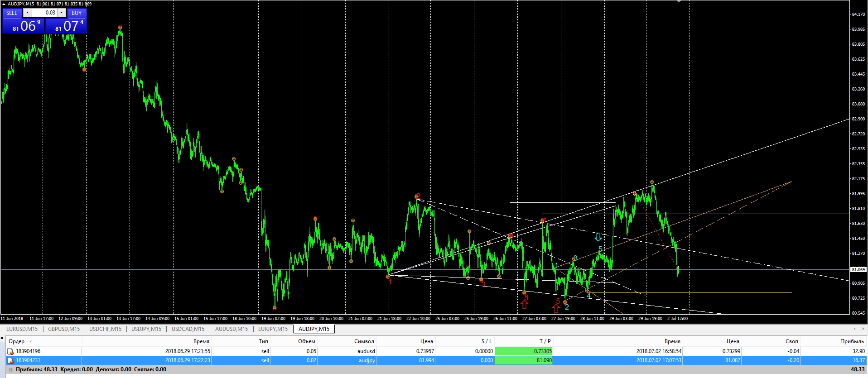Select the blue down arrow on chart
This screenshot has height=378, width=868.
(598, 237)
